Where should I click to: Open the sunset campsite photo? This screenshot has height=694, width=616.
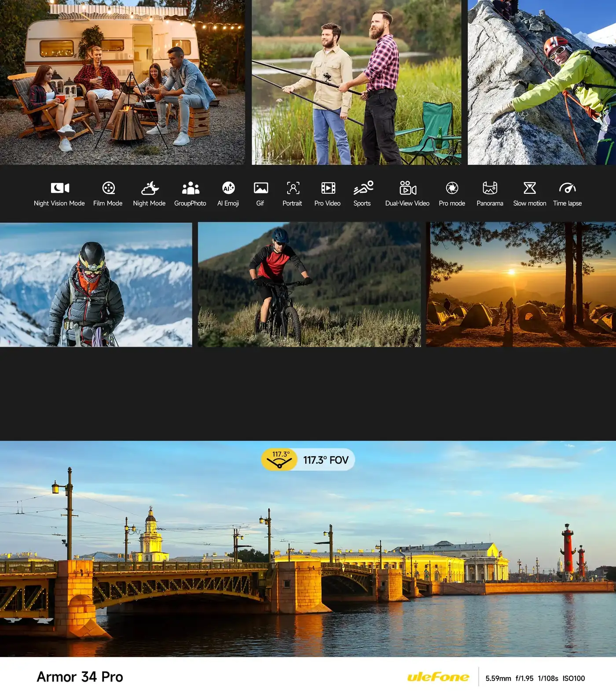[x=521, y=284]
